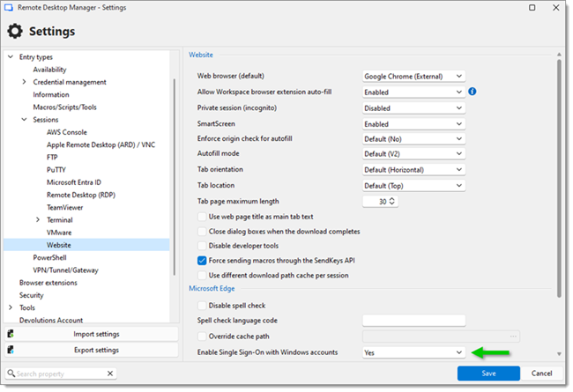
Task: Select Microsoft Entra ID tree item
Action: (74, 182)
